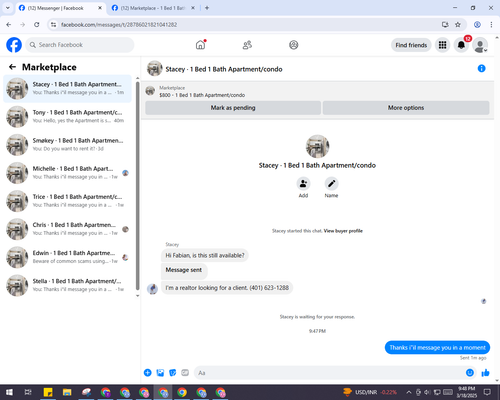Image resolution: width=500 pixels, height=400 pixels.
Task: Open Chris chat in conversation list
Action: (67, 229)
